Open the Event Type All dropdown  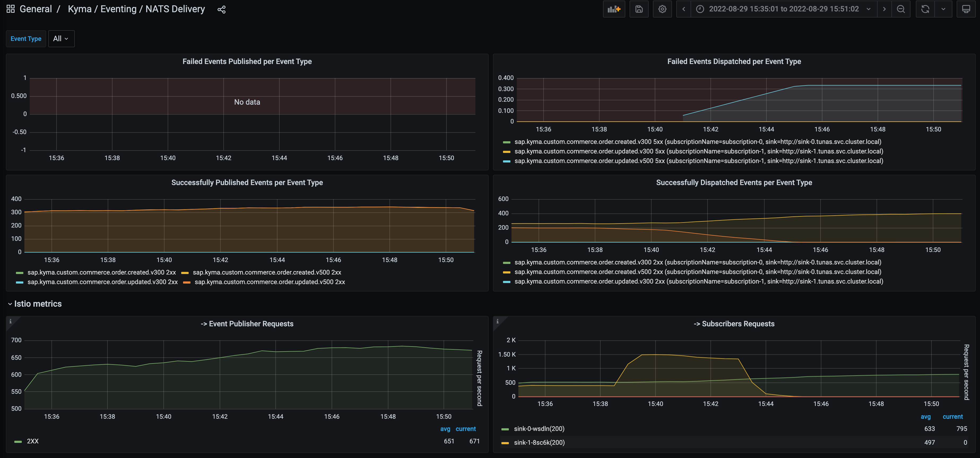click(61, 39)
